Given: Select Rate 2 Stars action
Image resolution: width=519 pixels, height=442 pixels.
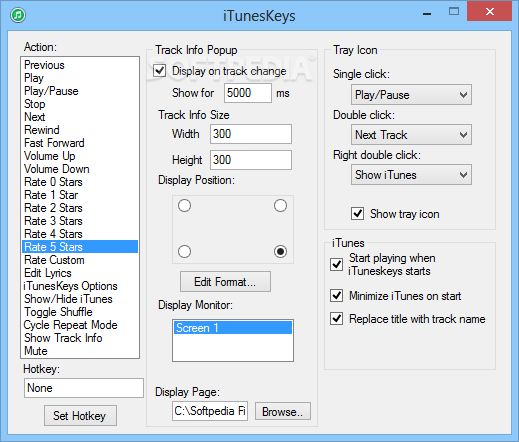Looking at the screenshot, I should tap(80, 208).
